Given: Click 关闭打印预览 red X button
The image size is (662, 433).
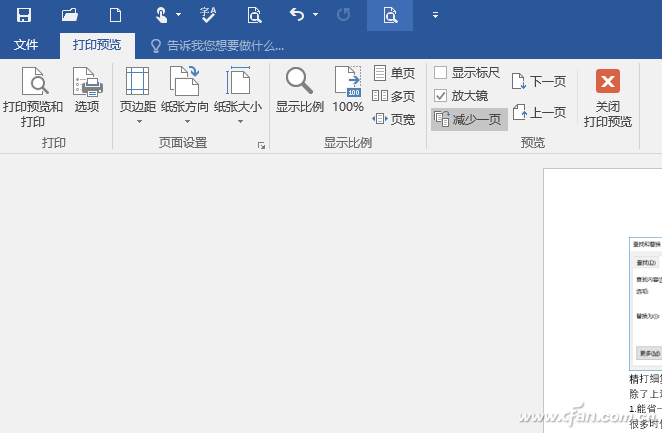Looking at the screenshot, I should 608,98.
